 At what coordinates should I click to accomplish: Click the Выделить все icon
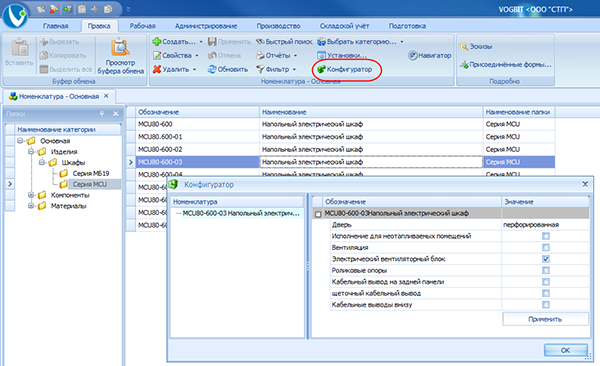tap(44, 69)
